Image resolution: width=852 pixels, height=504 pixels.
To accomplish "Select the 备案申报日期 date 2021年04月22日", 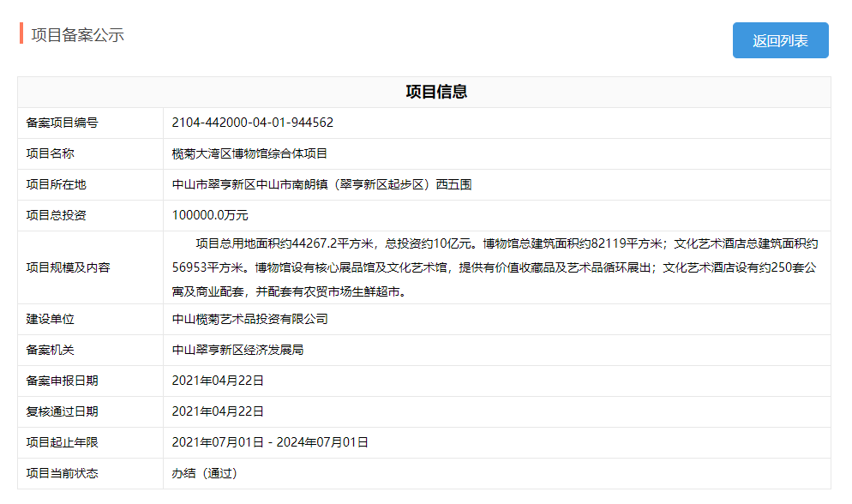I will (x=218, y=381).
